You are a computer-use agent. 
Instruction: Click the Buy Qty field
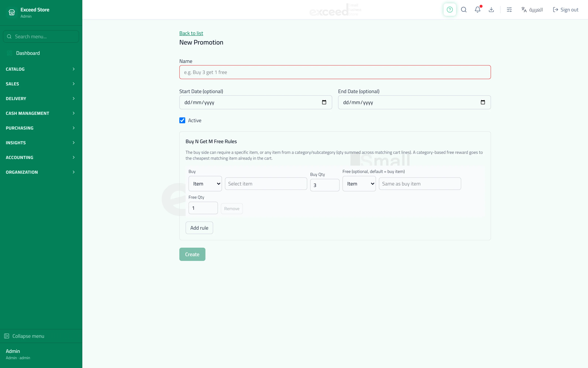pyautogui.click(x=325, y=185)
